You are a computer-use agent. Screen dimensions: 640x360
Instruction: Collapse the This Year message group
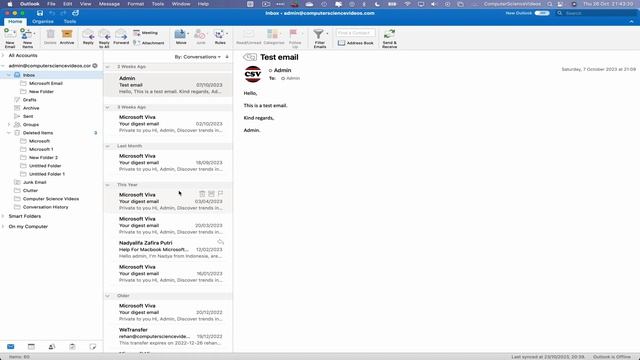tap(108, 185)
